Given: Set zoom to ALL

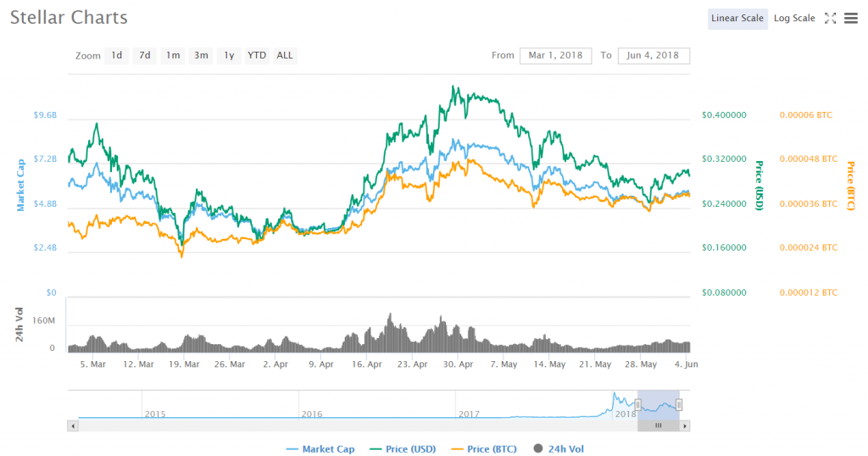Looking at the screenshot, I should [x=285, y=55].
